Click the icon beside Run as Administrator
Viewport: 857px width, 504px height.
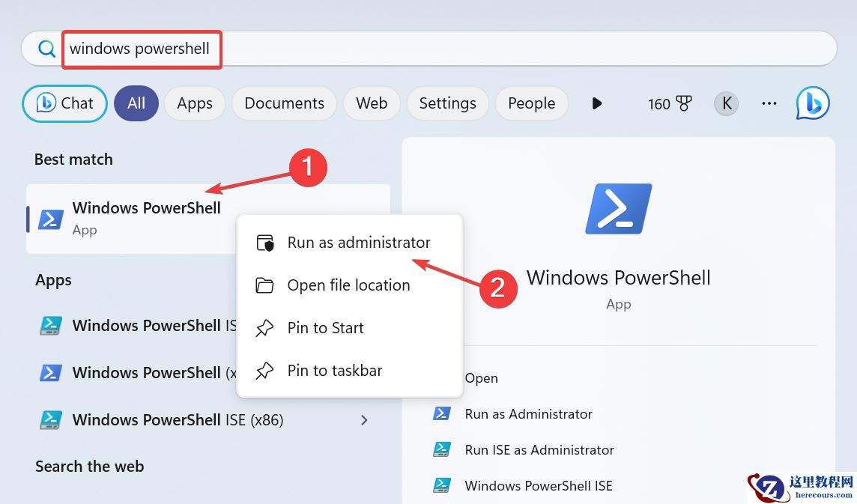point(442,414)
